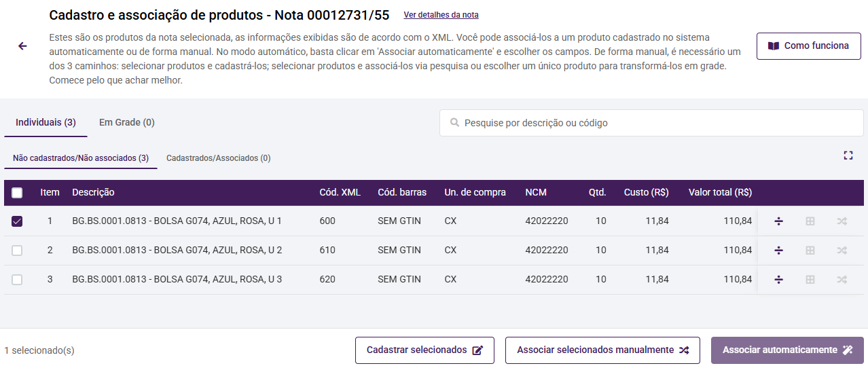The image size is (868, 368).
Task: Click the shuffle associate icon for item 1
Action: point(842,221)
